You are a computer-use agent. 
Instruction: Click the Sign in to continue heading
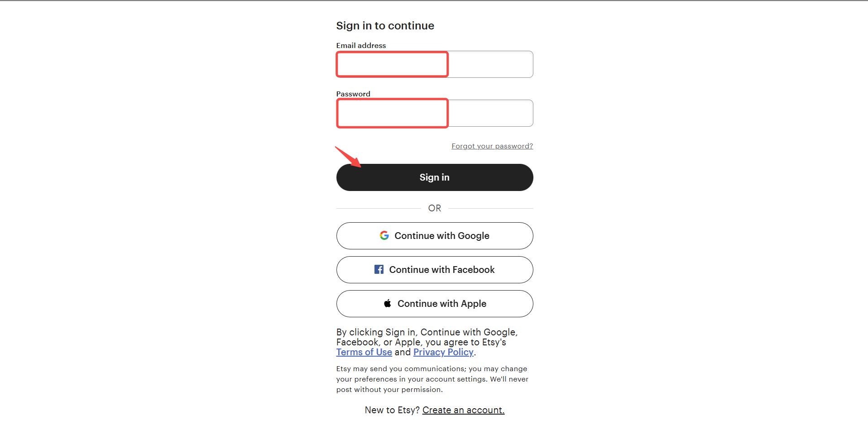(385, 26)
